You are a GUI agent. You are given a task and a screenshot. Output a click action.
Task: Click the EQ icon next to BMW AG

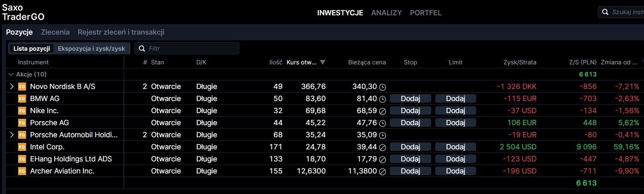click(x=22, y=99)
